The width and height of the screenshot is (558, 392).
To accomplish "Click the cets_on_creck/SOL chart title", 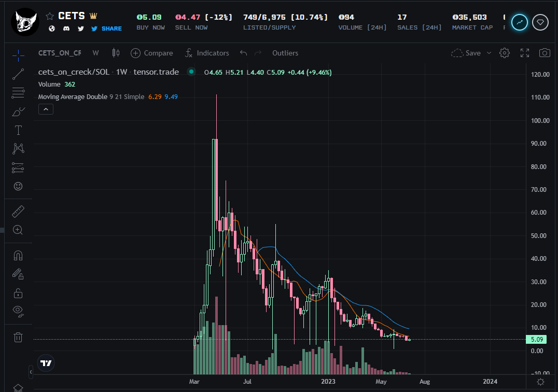I will pos(108,72).
